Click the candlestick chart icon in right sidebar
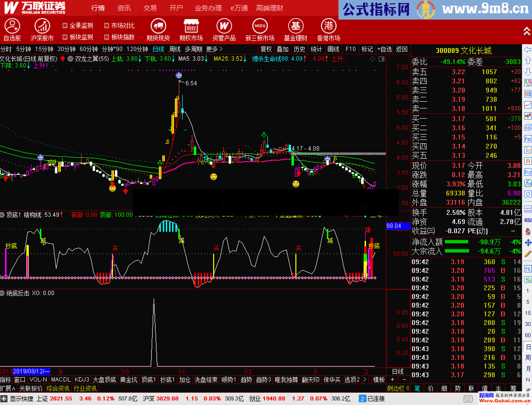 pos(528,116)
